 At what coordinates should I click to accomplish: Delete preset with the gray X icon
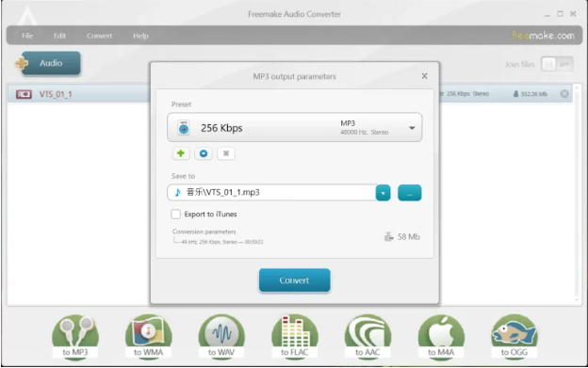226,153
